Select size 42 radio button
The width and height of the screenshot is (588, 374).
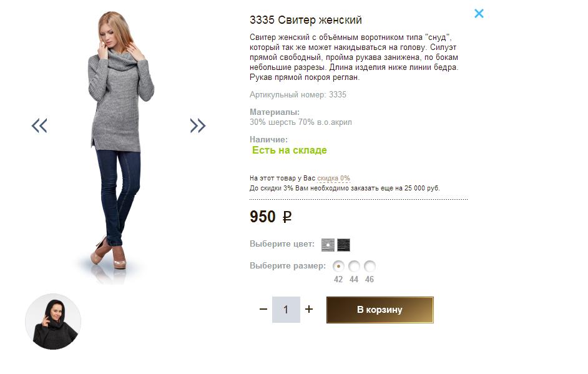(338, 266)
